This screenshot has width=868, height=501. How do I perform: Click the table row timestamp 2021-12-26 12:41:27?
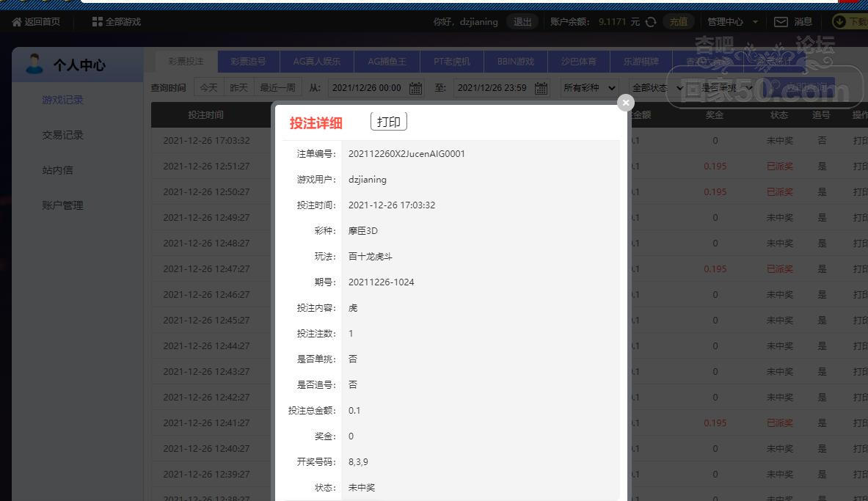[x=206, y=423]
